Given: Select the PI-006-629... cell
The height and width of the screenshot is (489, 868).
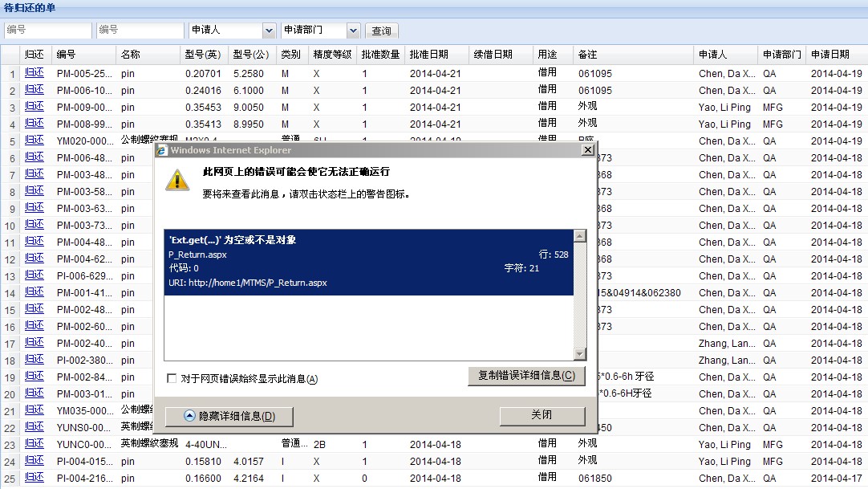Looking at the screenshot, I should coord(84,275).
